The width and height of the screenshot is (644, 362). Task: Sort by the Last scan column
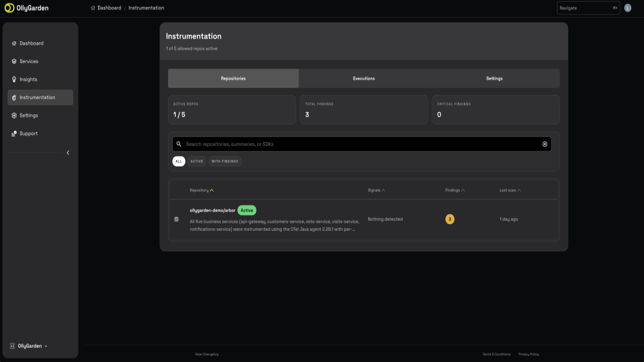pyautogui.click(x=510, y=191)
